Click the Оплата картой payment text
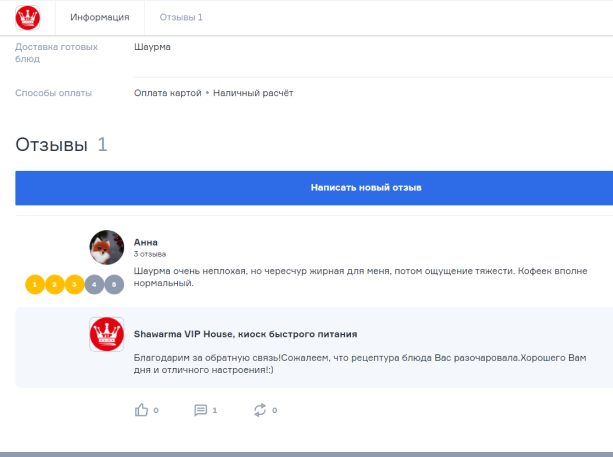Viewport: 613px width, 457px height. (x=168, y=93)
